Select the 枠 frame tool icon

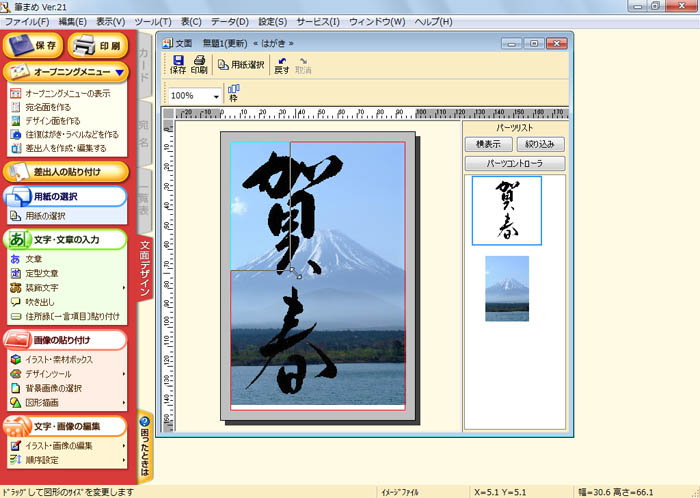234,94
